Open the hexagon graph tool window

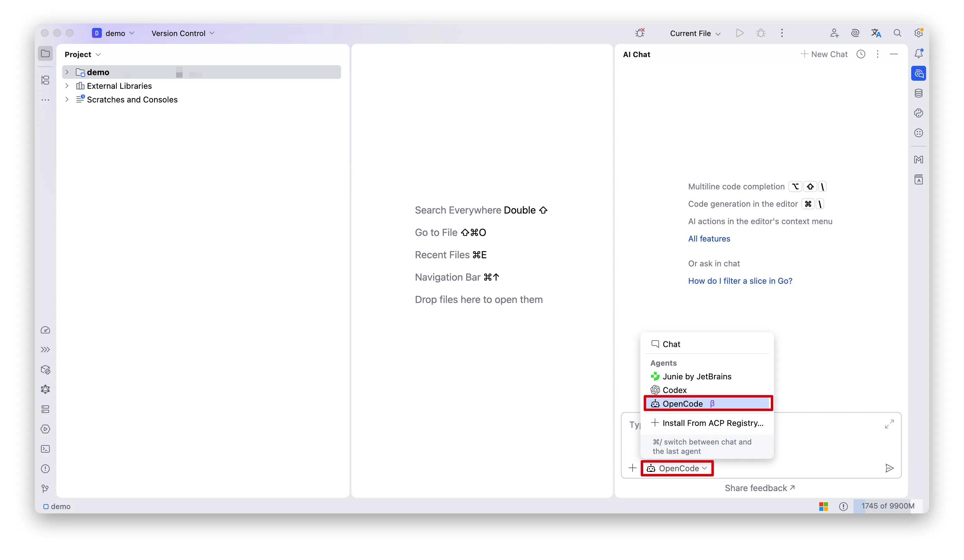click(x=45, y=389)
